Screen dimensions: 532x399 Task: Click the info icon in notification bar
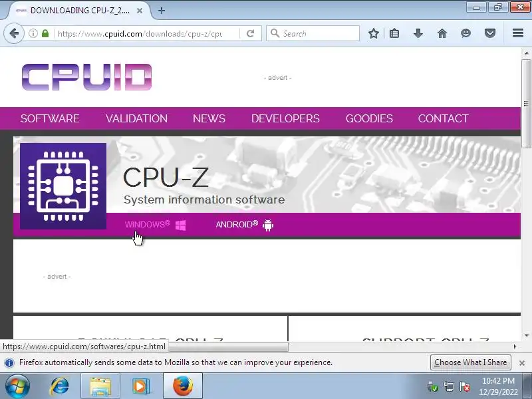point(9,362)
